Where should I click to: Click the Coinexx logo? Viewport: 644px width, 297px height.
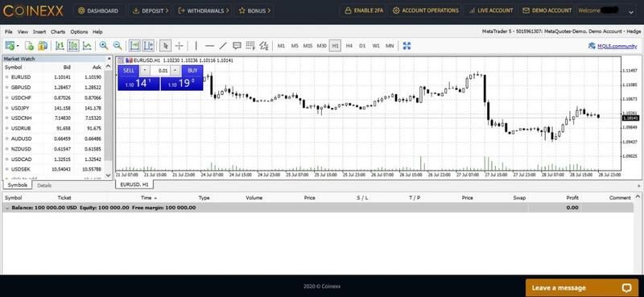click(33, 10)
